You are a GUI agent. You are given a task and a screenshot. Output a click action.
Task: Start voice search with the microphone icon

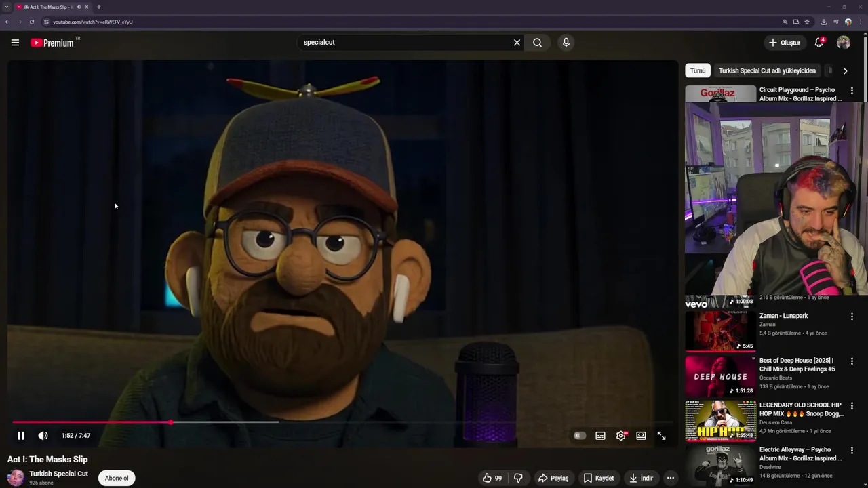[566, 43]
